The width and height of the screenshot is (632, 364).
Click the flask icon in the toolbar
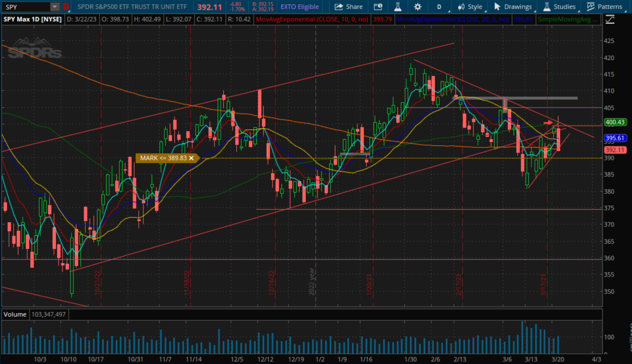point(398,7)
